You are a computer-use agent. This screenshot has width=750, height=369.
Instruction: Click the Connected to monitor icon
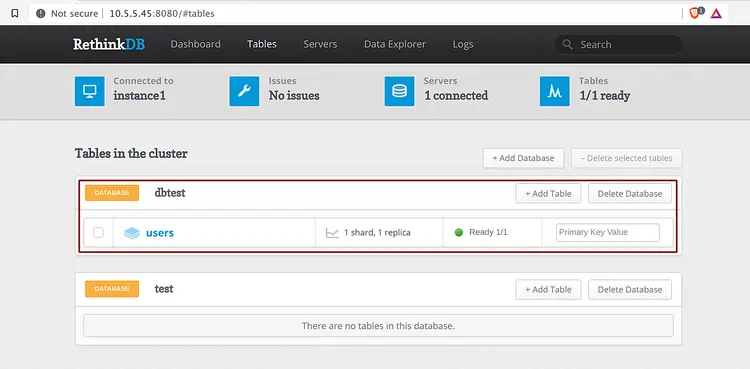tap(89, 91)
